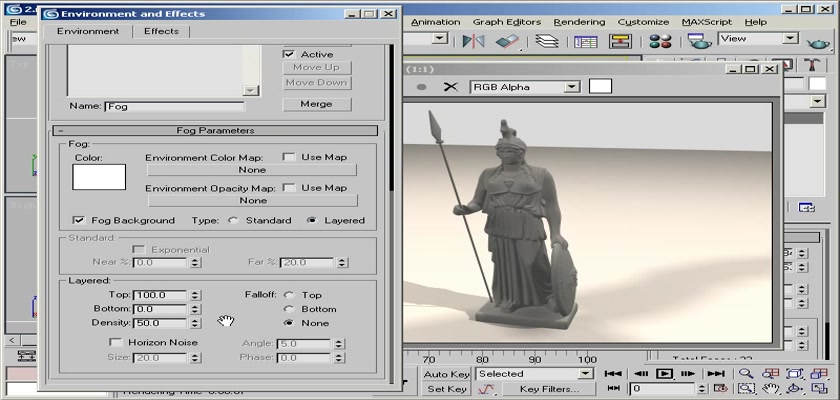Open the View render type dropdown
Image resolution: width=840 pixels, height=400 pixels.
click(x=790, y=38)
